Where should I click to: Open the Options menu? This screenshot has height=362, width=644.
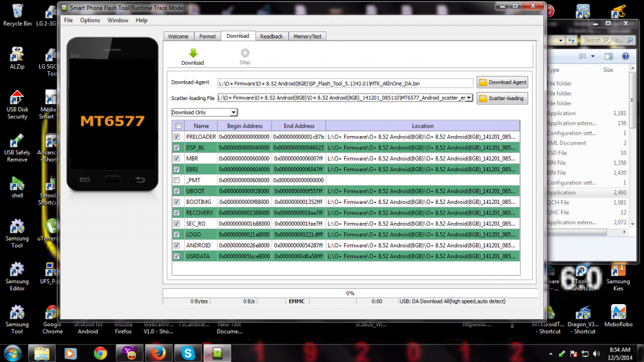[x=90, y=20]
